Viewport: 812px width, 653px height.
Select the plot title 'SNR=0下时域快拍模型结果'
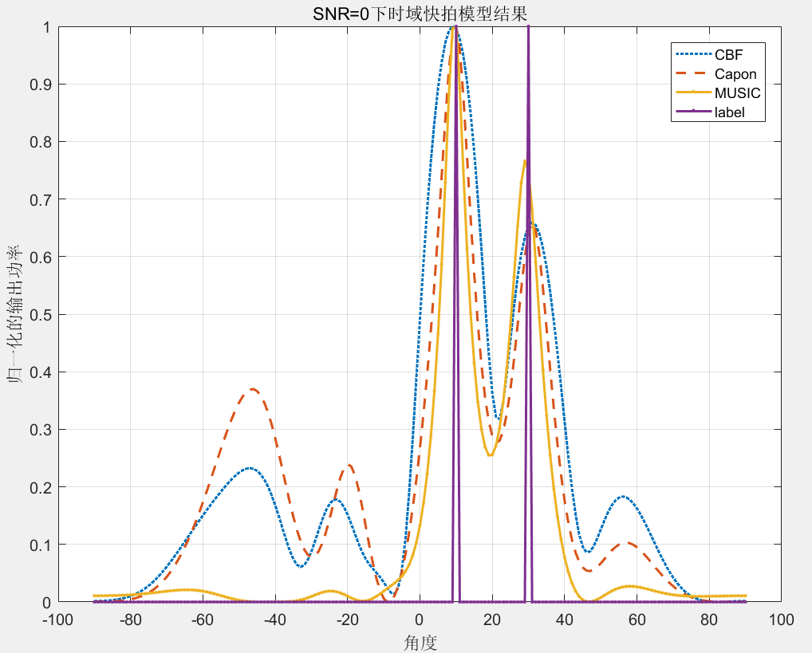coord(419,13)
